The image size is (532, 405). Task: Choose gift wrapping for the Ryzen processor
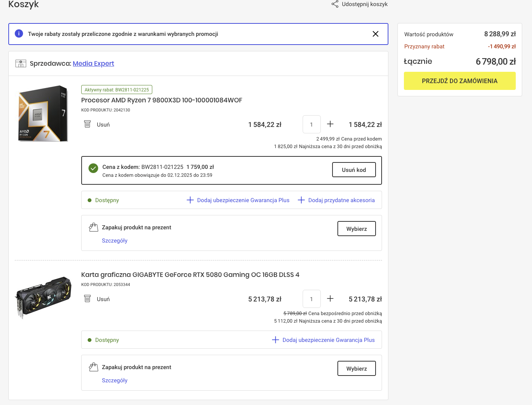(x=356, y=229)
